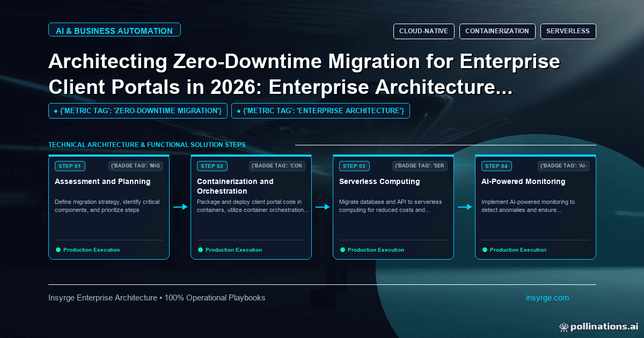Click the STEP 03 badge
Screen dimensions: 644x338
tap(354, 166)
